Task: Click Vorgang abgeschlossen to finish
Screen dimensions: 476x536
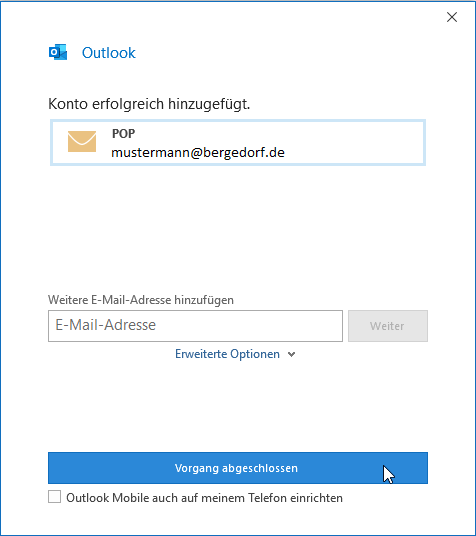Action: [238, 468]
